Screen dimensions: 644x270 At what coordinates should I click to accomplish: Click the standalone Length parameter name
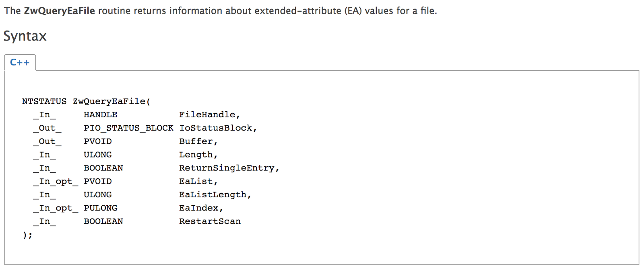click(x=196, y=155)
